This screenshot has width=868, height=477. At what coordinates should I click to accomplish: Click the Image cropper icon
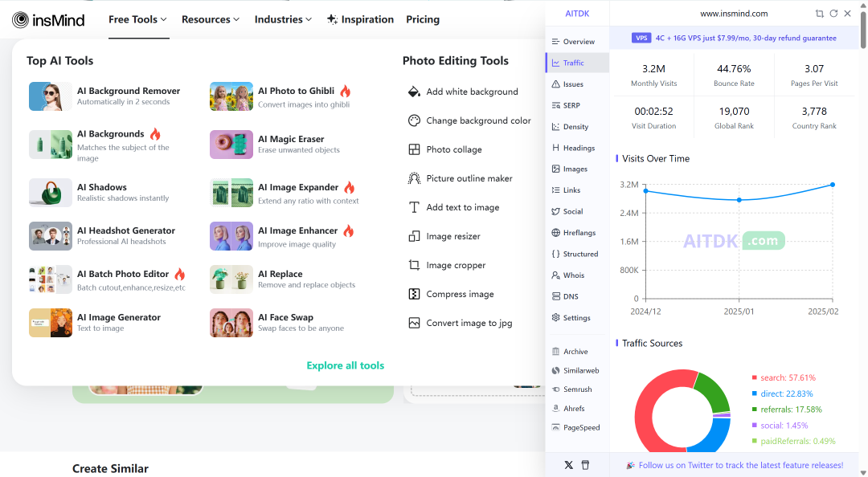(414, 265)
